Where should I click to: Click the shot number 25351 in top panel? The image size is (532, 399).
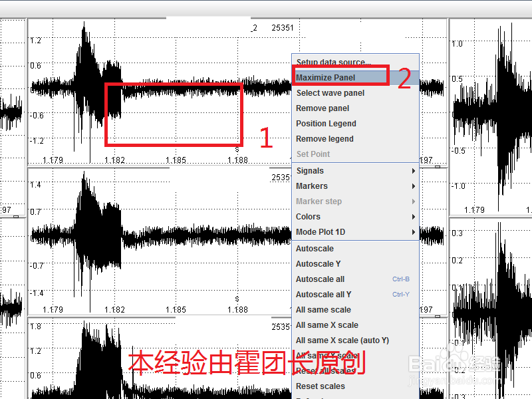(282, 28)
